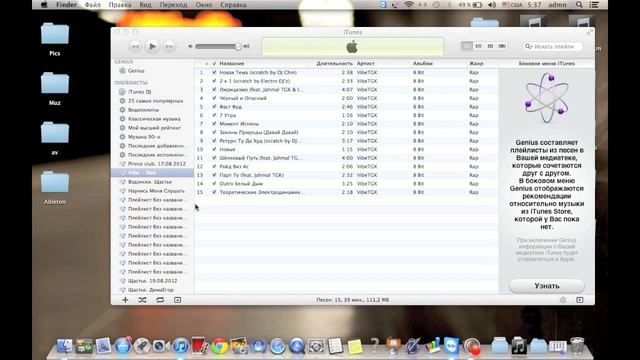
Task: Toggle the check-all column header checkmark
Action: pos(214,64)
